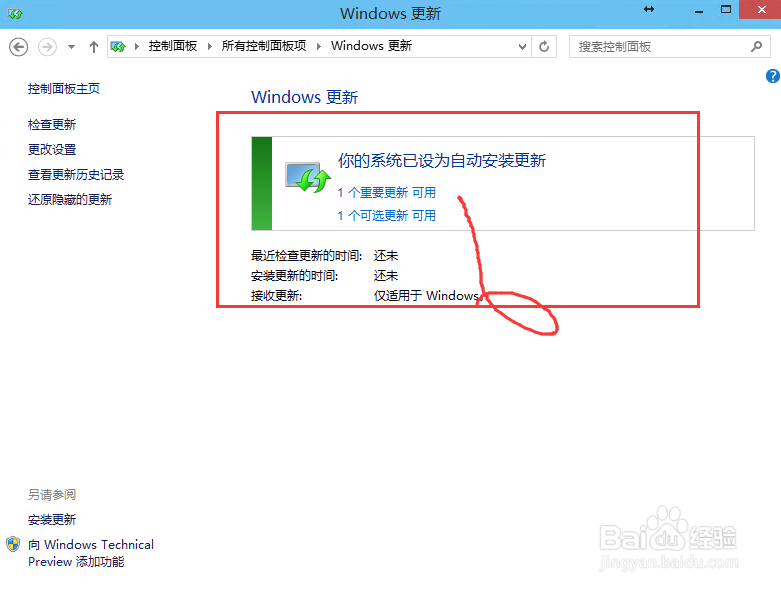Click 你的系统已设为自动安装更新 heading

click(x=442, y=160)
